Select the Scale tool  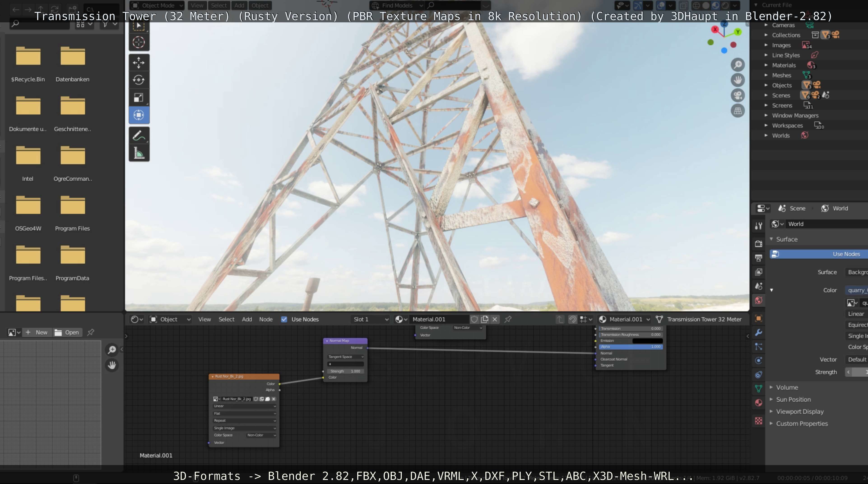[139, 97]
